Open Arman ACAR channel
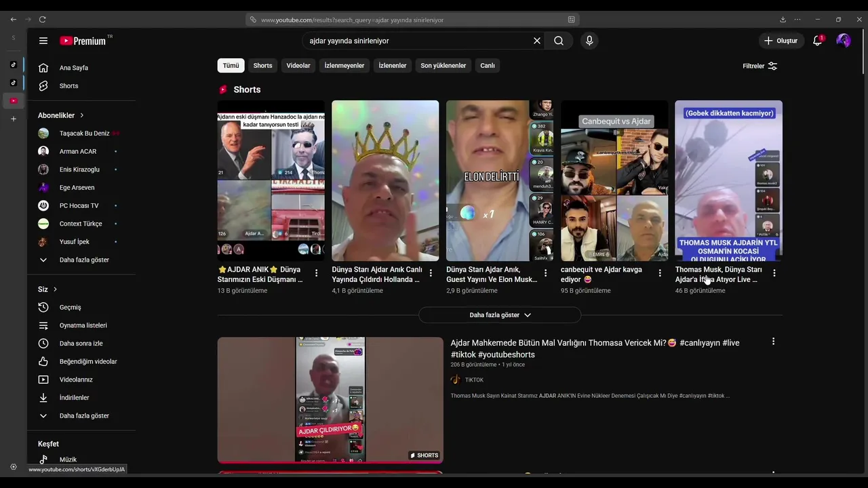Screen dimensions: 868x488 [79, 152]
